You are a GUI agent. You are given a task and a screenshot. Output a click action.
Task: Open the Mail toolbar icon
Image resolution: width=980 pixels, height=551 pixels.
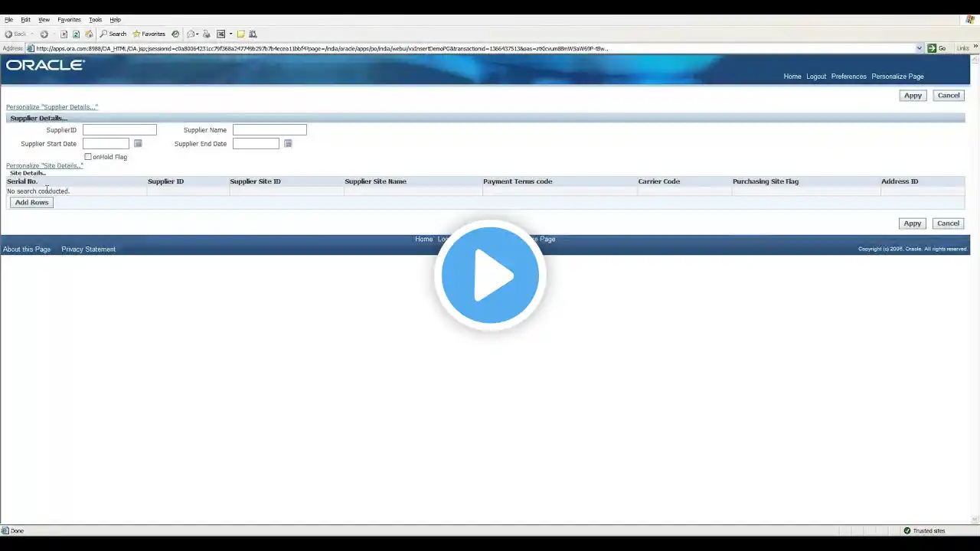(190, 34)
